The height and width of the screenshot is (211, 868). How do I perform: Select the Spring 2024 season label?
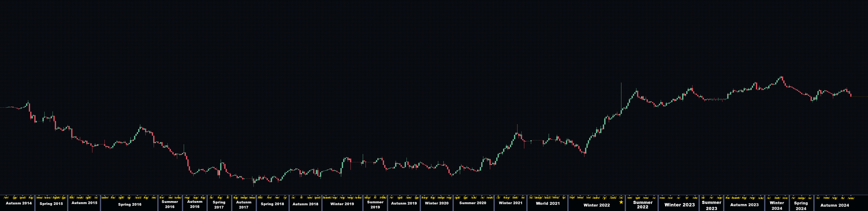pos(801,206)
